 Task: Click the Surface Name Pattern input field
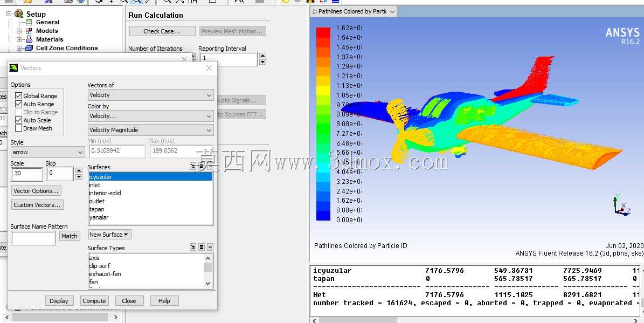(33, 238)
